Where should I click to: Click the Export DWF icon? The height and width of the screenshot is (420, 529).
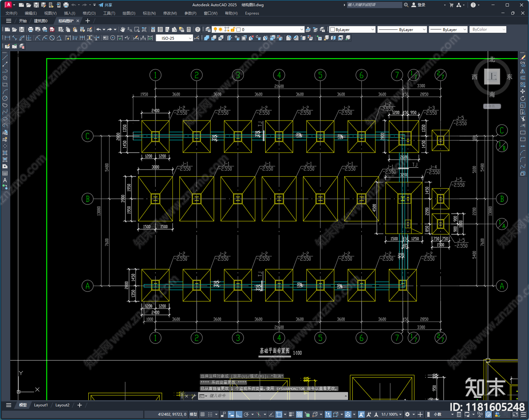point(52,29)
